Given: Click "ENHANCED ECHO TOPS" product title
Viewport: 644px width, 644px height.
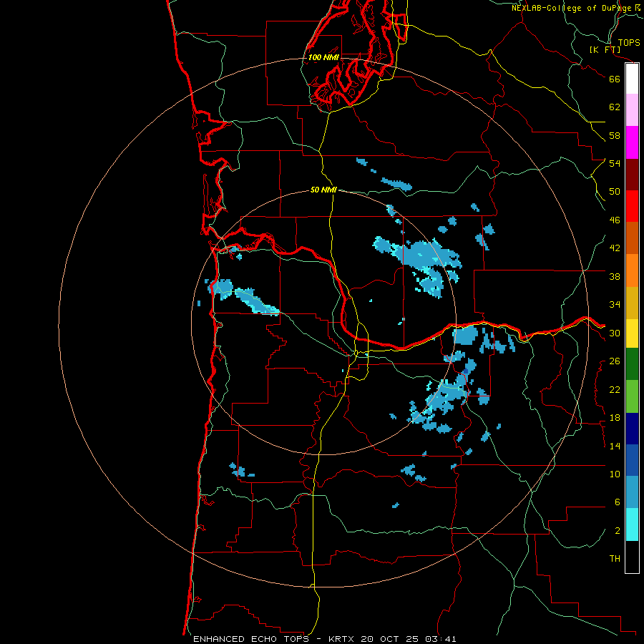Looking at the screenshot, I should click(251, 639).
